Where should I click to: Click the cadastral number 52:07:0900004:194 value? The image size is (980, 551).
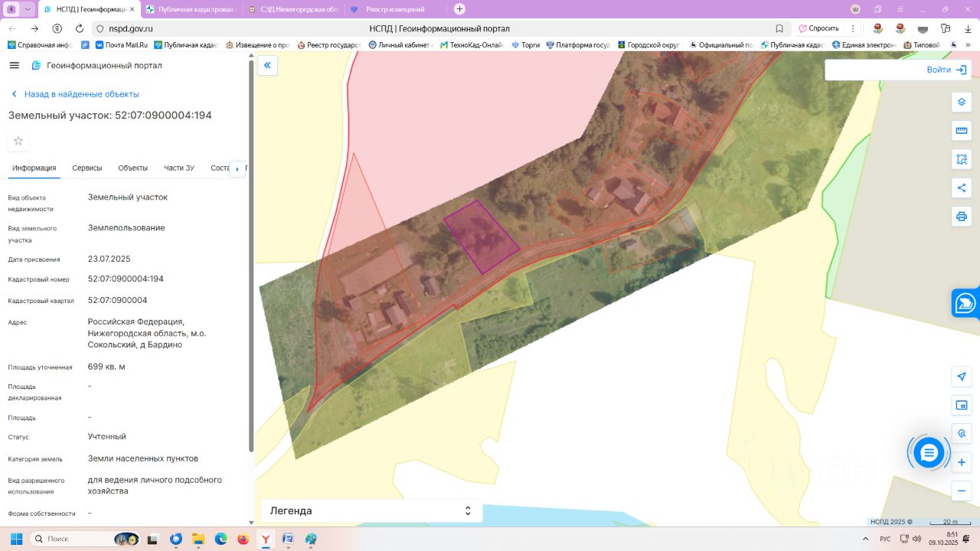(126, 279)
